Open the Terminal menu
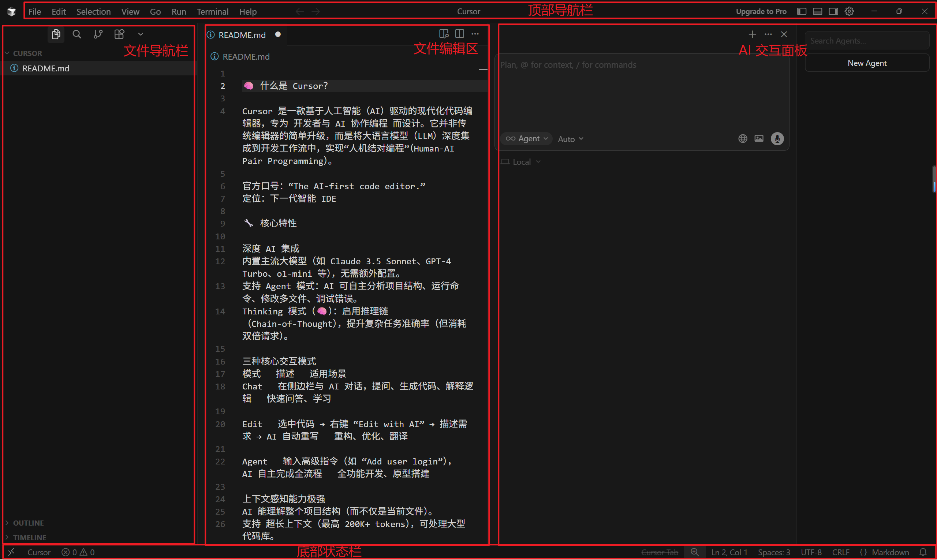Screen dimensions: 937x560 (212, 12)
